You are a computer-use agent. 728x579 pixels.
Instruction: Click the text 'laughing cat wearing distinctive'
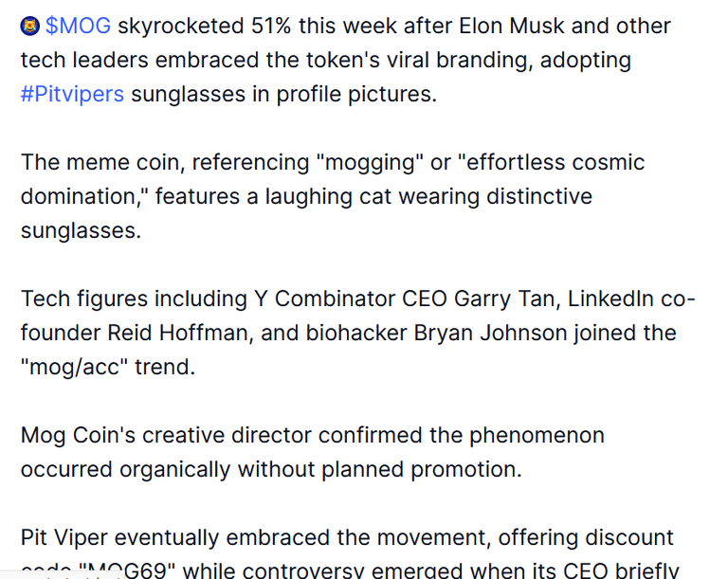click(x=428, y=196)
